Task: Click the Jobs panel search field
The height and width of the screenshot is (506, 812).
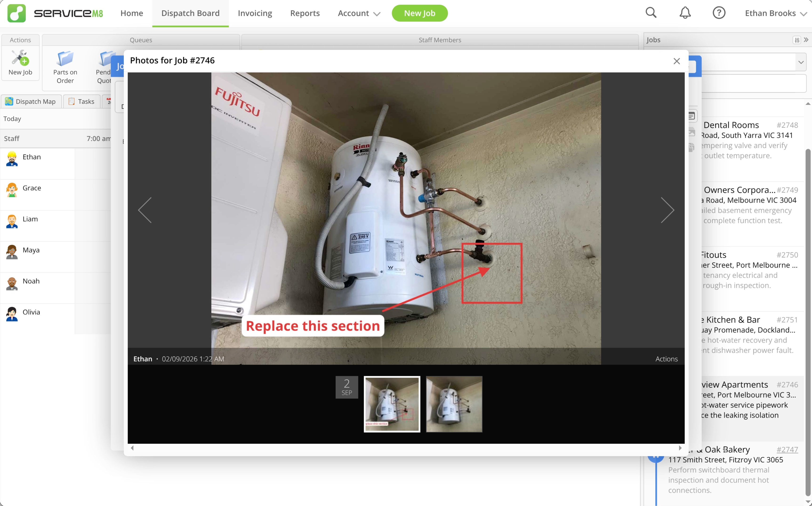Action: tap(754, 83)
